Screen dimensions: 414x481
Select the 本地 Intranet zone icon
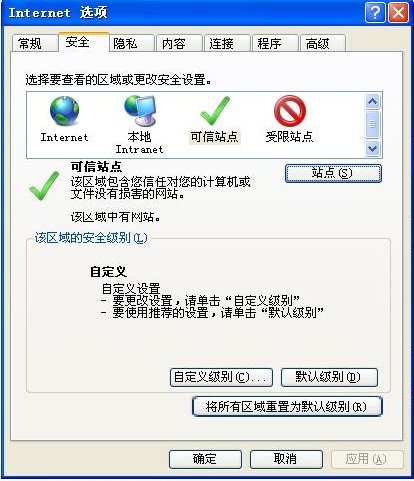[x=140, y=111]
